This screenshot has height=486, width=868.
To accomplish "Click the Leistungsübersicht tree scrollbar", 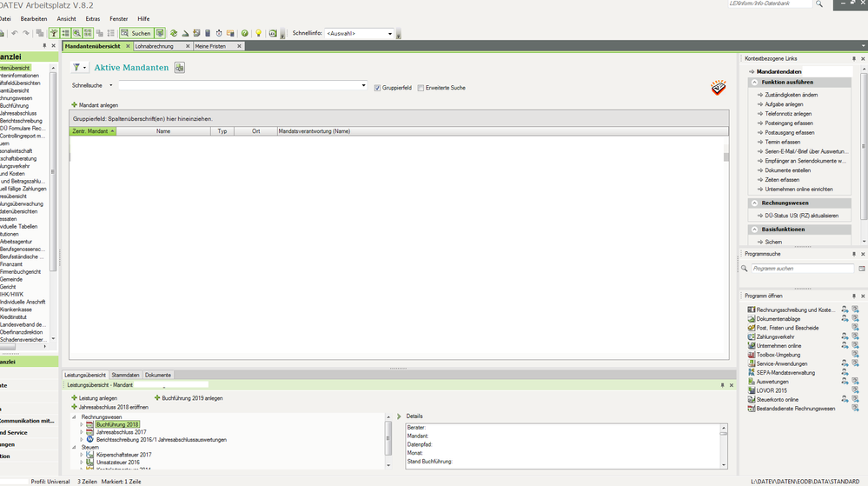I will [388, 438].
